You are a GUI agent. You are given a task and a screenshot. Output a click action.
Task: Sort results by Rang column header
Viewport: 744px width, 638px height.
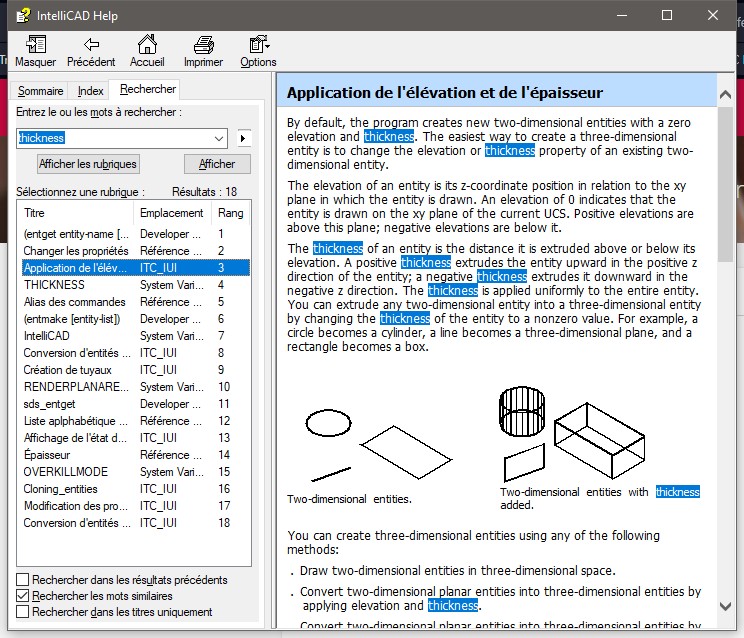click(x=231, y=213)
